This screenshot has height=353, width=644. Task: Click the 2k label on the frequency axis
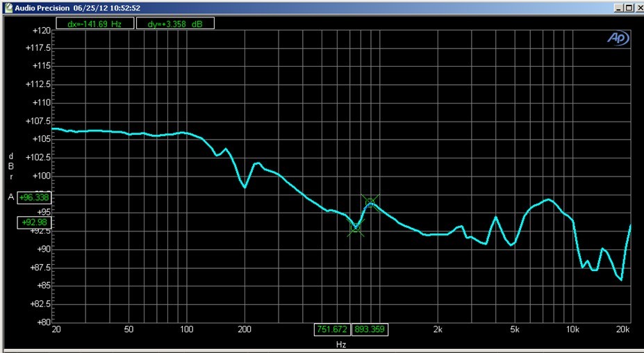(438, 329)
